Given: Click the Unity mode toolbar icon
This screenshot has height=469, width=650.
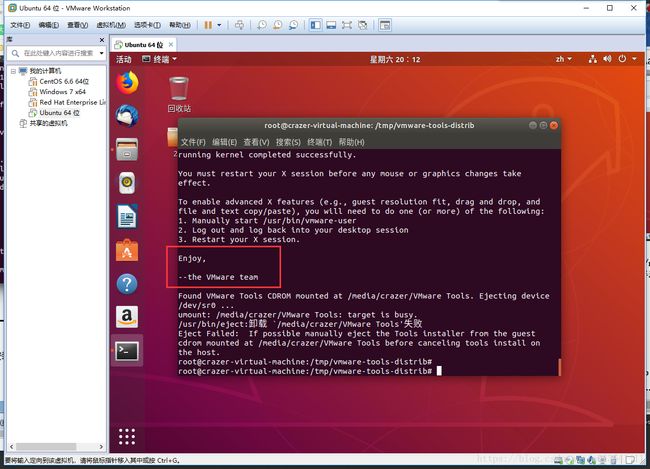Looking at the screenshot, I should [363, 25].
